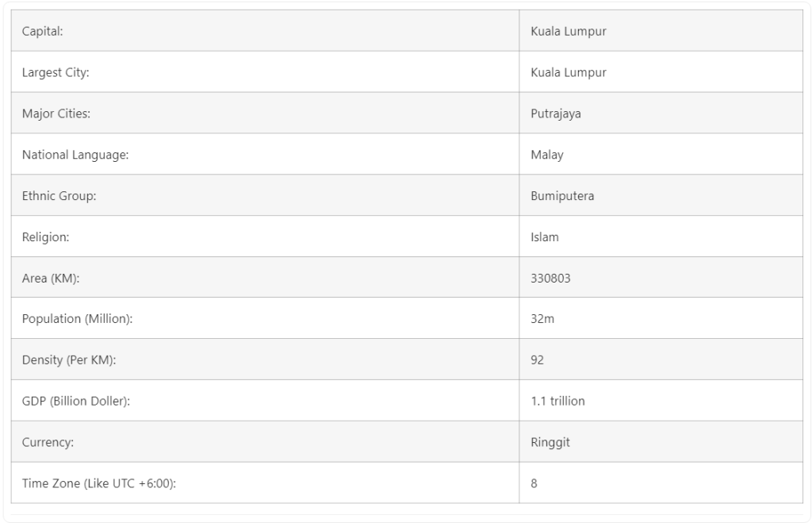Select the 32m population value
Viewport: 812px width, 523px height.
coord(542,319)
